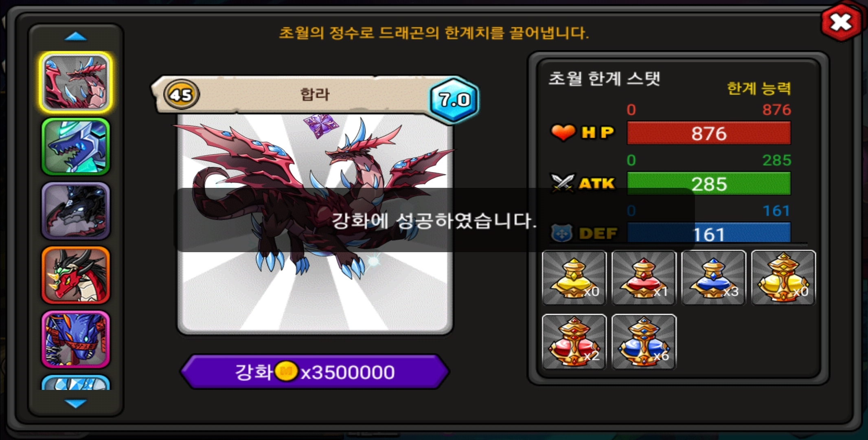
Task: Select the large red essence potion x2
Action: pyautogui.click(x=574, y=342)
